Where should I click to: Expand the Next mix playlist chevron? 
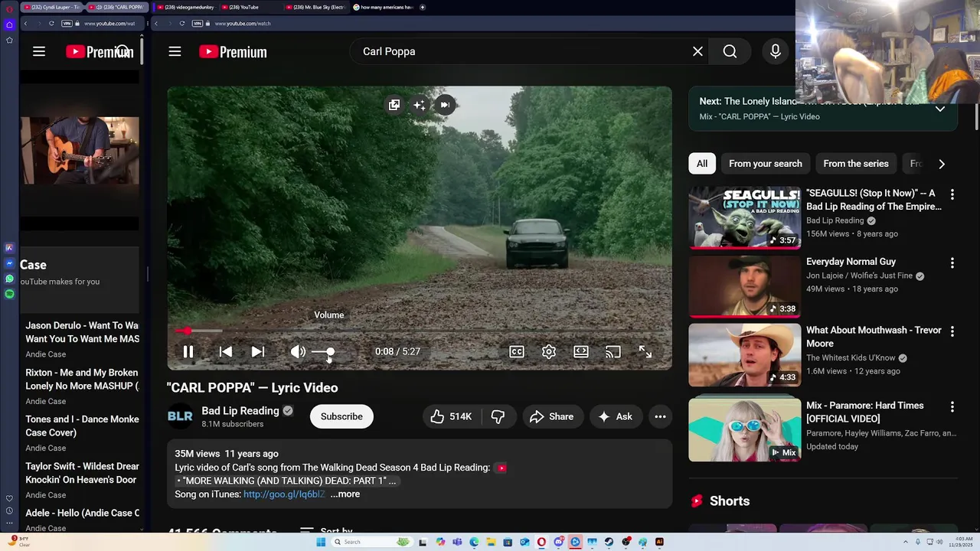(940, 109)
